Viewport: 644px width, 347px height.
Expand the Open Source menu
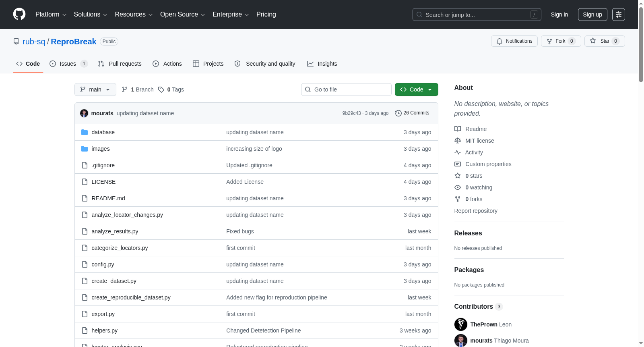183,15
